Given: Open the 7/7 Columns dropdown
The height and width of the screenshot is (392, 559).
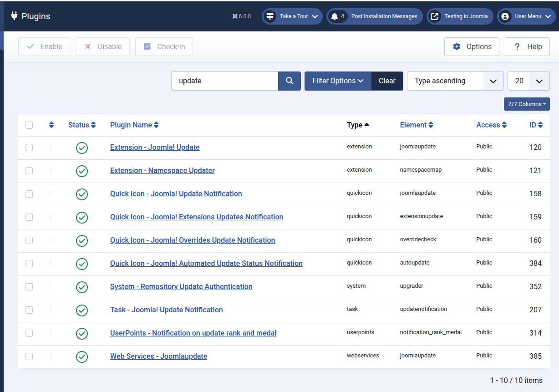Looking at the screenshot, I should tap(527, 104).
